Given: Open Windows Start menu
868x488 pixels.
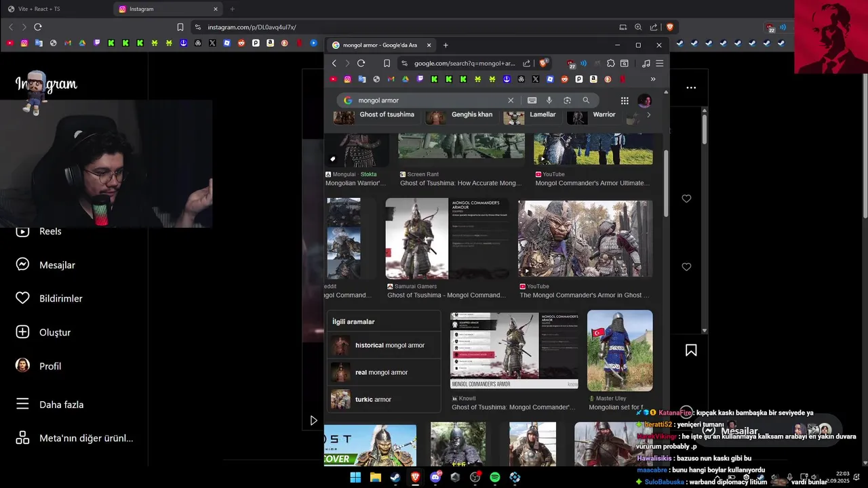Looking at the screenshot, I should click(355, 477).
